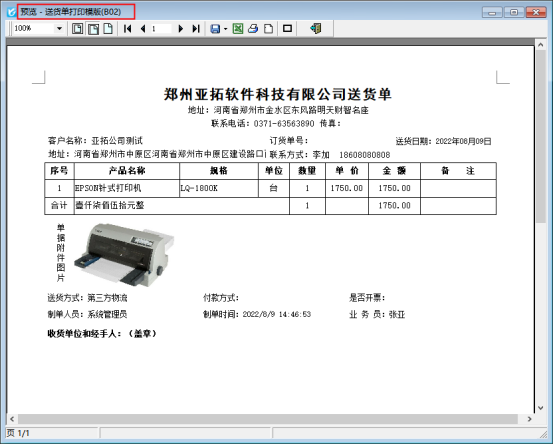This screenshot has width=554, height=444.
Task: Open the page setup icon
Action: [269, 29]
